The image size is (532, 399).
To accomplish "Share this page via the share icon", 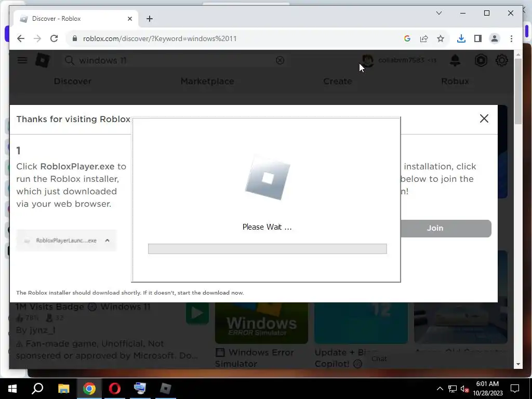I will coord(424,38).
